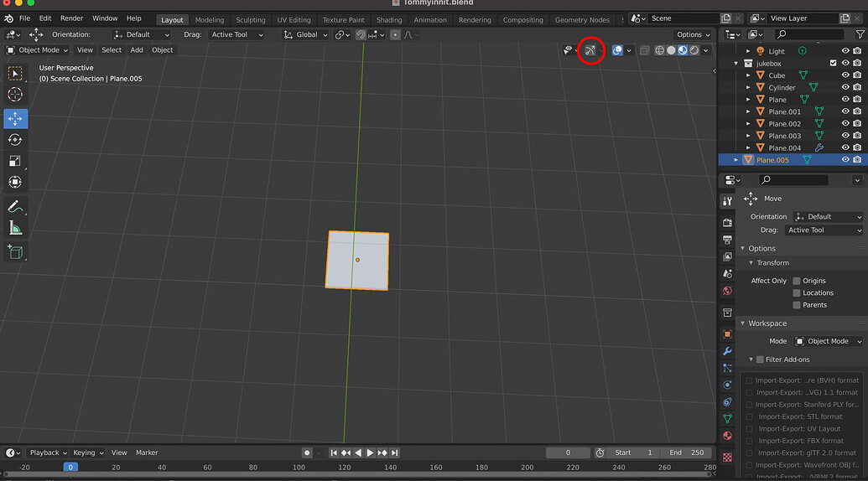868x481 pixels.
Task: Open the Playback dropdown
Action: (48, 453)
